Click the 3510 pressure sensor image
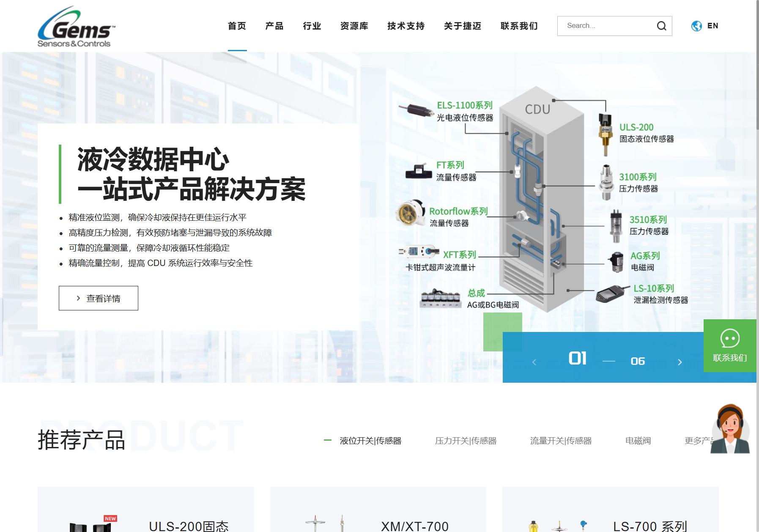Viewport: 759px width, 532px height. coord(617,226)
